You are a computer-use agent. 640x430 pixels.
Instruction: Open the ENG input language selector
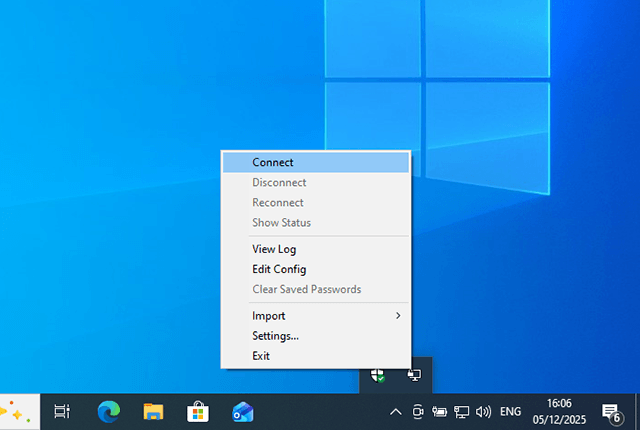click(x=510, y=411)
